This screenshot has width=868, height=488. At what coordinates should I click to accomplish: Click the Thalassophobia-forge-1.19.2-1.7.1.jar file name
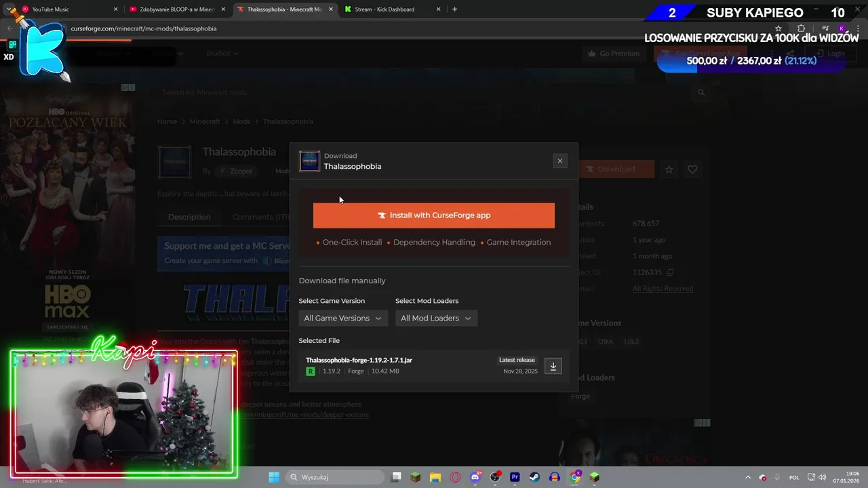click(x=359, y=360)
